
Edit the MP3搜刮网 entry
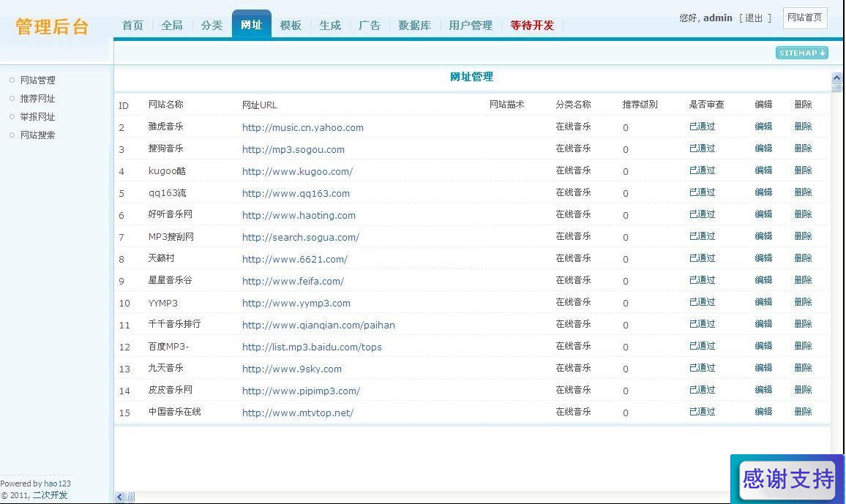[x=763, y=236]
